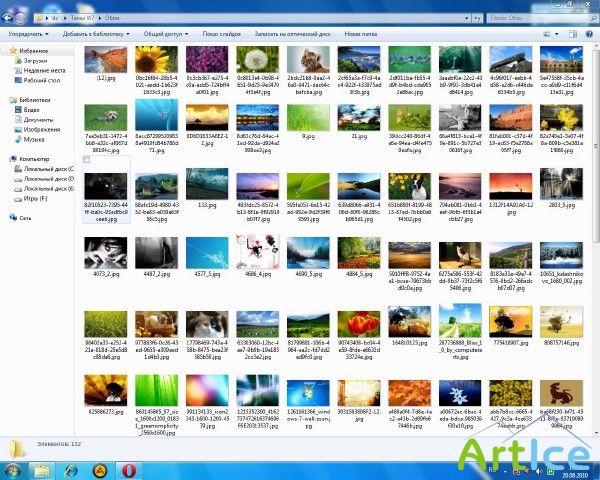600x480 pixels.
Task: Click Записать на оптический диск
Action: coord(294,33)
